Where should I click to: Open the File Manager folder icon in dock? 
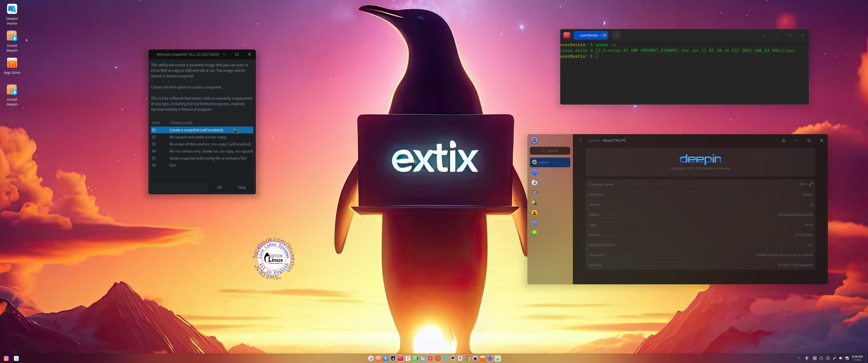(423, 358)
